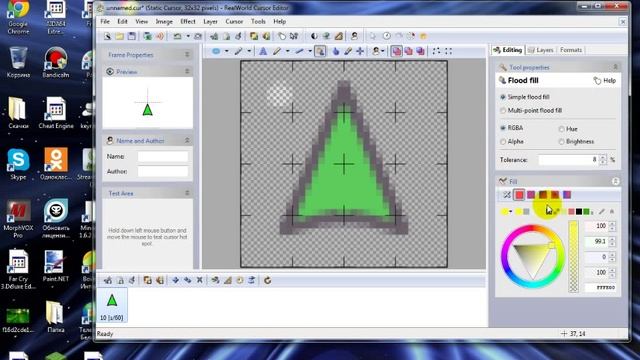Screen dimensions: 640x360
Task: Switch to the Formats tab
Action: click(x=571, y=50)
